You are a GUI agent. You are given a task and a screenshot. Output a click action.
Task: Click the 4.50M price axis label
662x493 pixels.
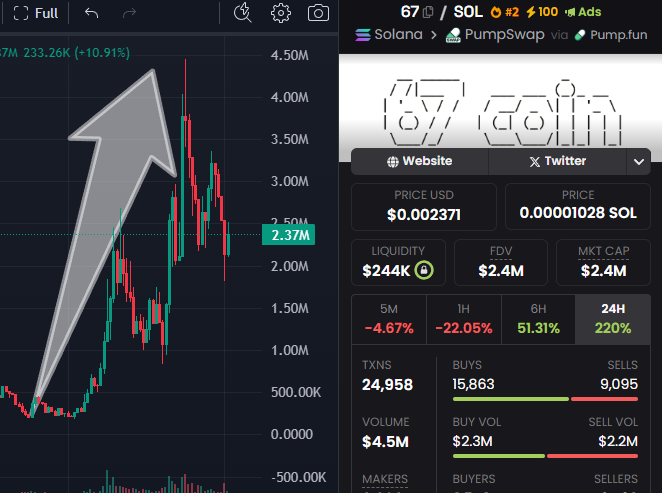[290, 55]
